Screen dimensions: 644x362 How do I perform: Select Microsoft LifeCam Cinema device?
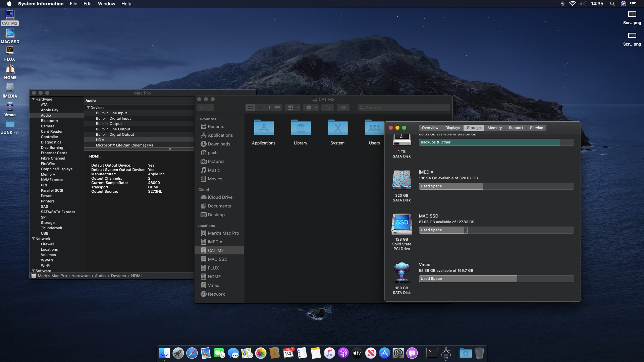point(139,145)
